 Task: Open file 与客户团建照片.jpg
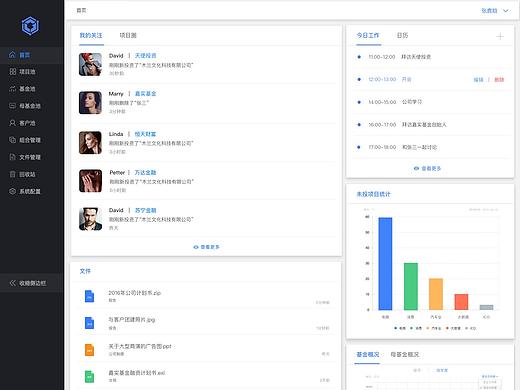coord(132,319)
